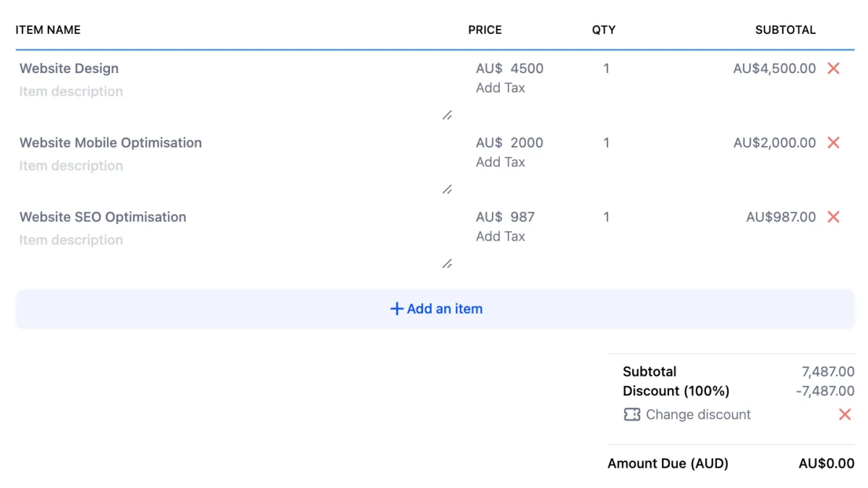The height and width of the screenshot is (488, 868).
Task: Click the Add an item button
Action: [435, 309]
